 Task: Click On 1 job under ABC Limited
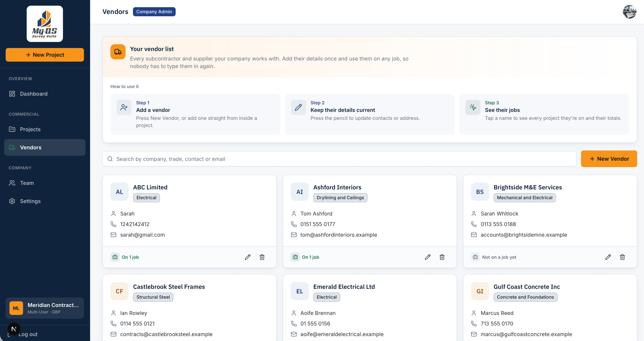pos(130,257)
